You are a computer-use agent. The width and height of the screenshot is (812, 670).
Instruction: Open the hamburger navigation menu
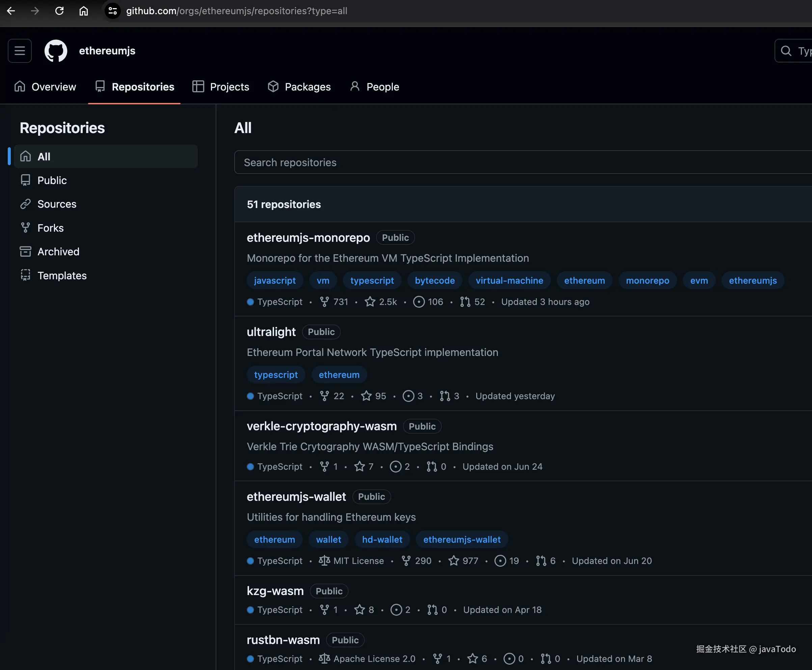[x=20, y=51]
